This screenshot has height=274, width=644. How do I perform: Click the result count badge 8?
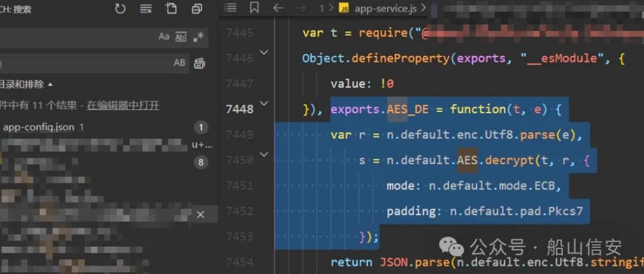[x=201, y=163]
